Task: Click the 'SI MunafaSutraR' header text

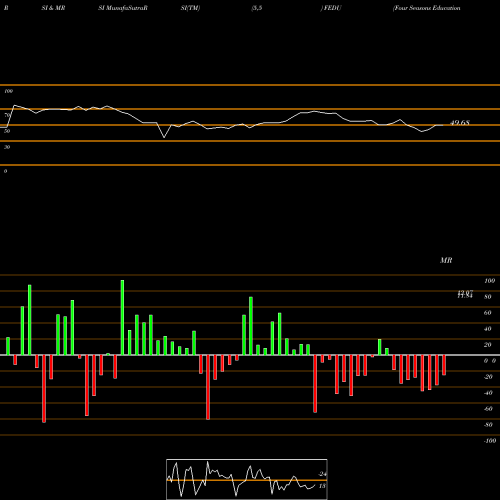Action: (123, 8)
